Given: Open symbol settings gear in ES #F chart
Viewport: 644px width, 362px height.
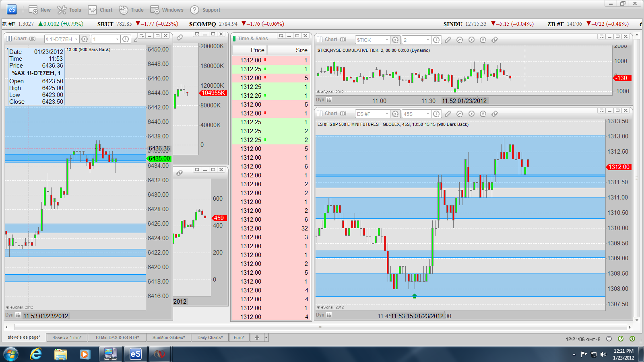Looking at the screenshot, I should point(395,114).
